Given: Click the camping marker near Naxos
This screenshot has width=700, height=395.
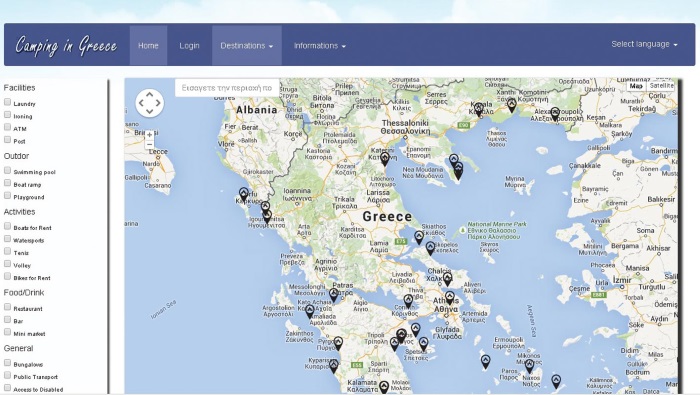Looking at the screenshot, I should coord(529,366).
